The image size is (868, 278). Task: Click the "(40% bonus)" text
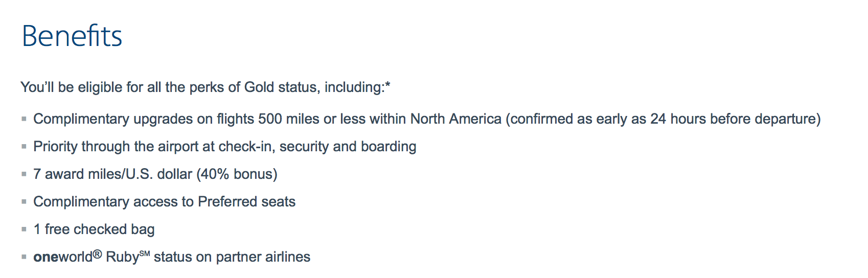tap(237, 174)
